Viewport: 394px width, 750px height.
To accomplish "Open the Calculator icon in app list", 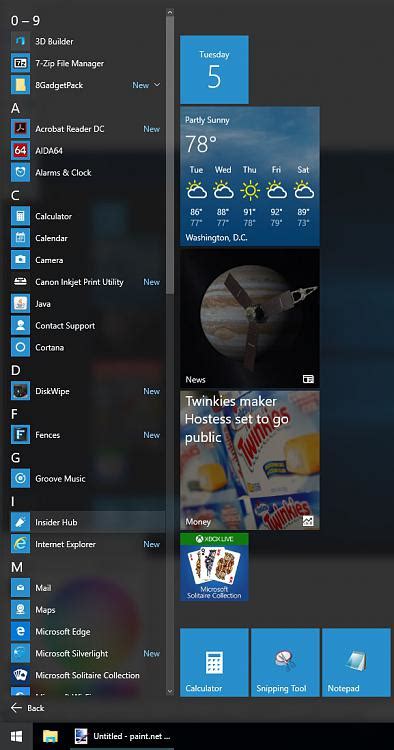I will [20, 216].
